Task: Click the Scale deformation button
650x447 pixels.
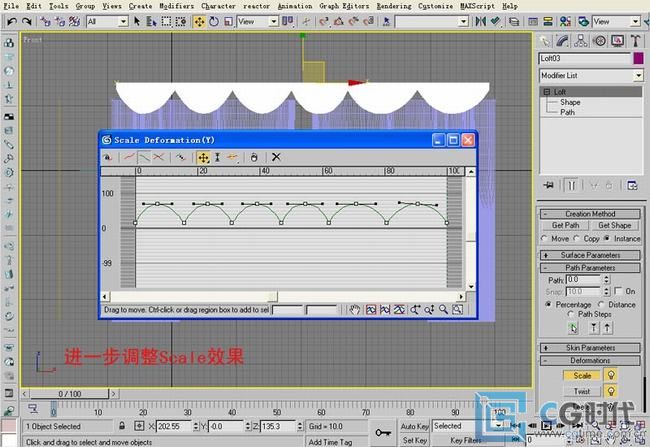Action: (582, 376)
